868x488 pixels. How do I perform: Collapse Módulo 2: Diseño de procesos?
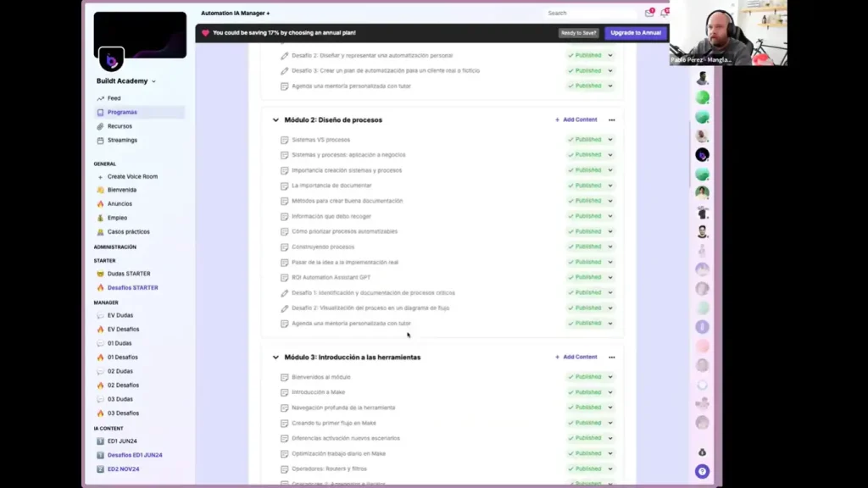[275, 119]
